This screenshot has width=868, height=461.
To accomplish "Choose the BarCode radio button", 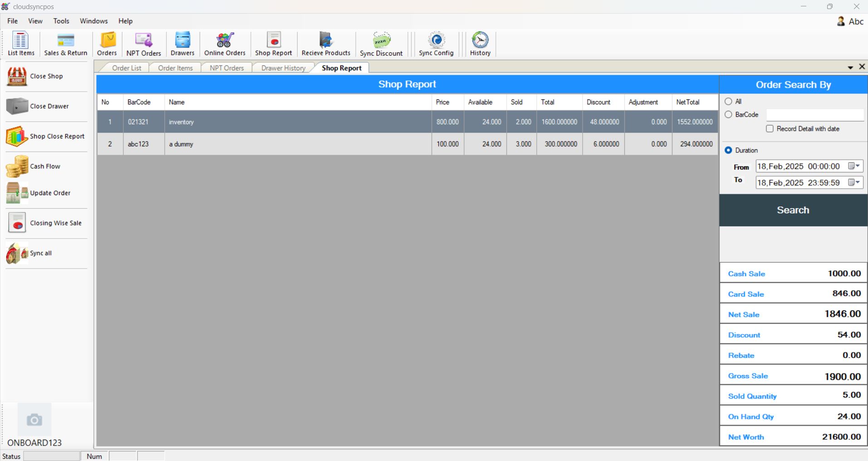I will coord(728,115).
